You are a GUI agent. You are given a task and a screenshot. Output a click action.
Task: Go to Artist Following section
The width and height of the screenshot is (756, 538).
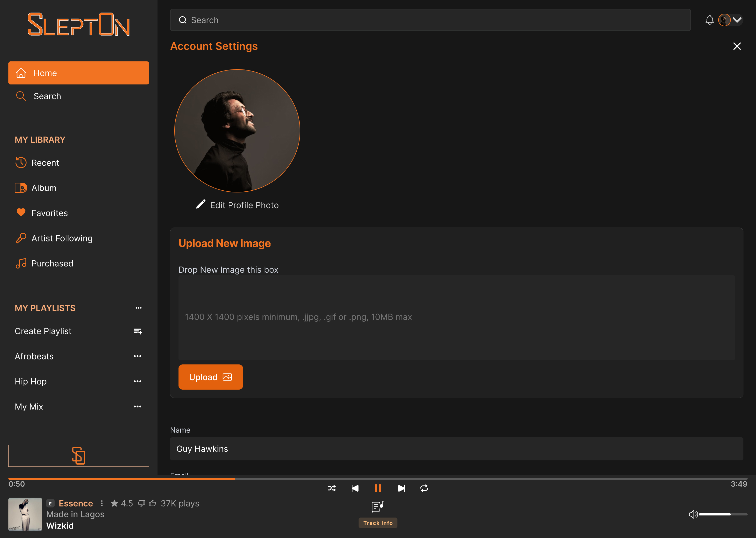click(x=62, y=238)
